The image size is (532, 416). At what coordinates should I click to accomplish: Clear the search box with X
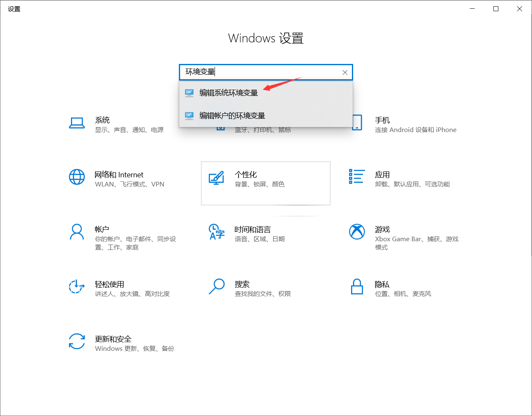click(x=345, y=72)
